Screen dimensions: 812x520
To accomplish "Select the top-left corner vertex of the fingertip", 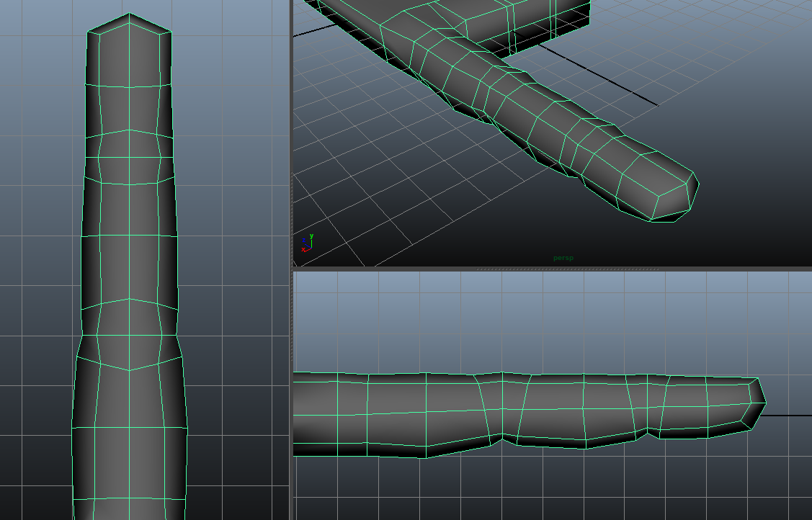I will tap(88, 32).
